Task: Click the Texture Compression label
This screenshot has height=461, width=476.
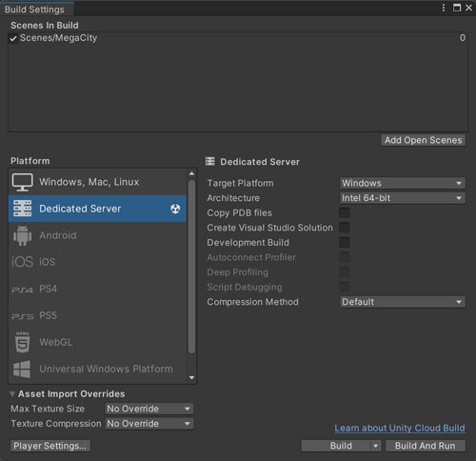Action: point(56,424)
